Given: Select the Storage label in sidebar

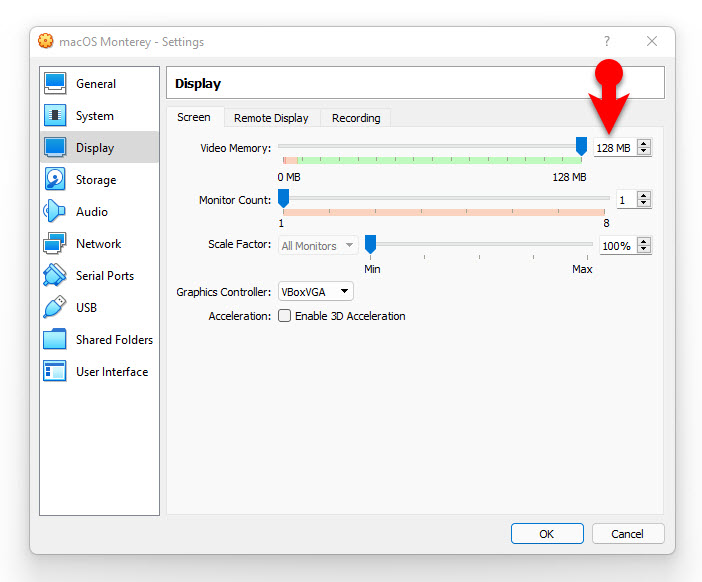Looking at the screenshot, I should coord(96,180).
